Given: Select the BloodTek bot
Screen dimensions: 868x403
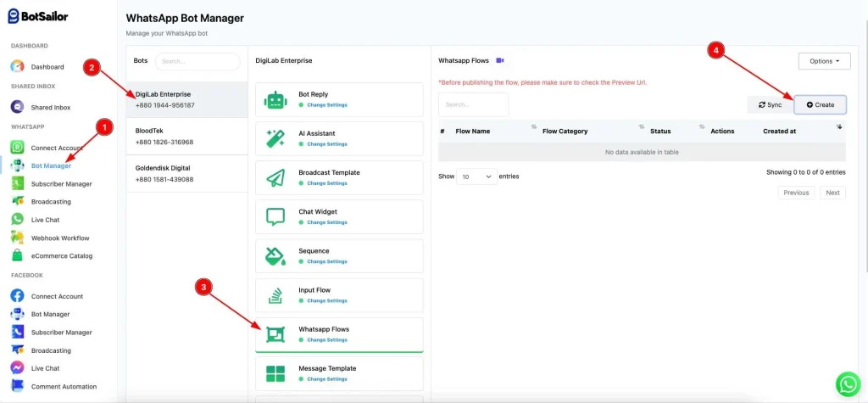Looking at the screenshot, I should click(x=187, y=137).
